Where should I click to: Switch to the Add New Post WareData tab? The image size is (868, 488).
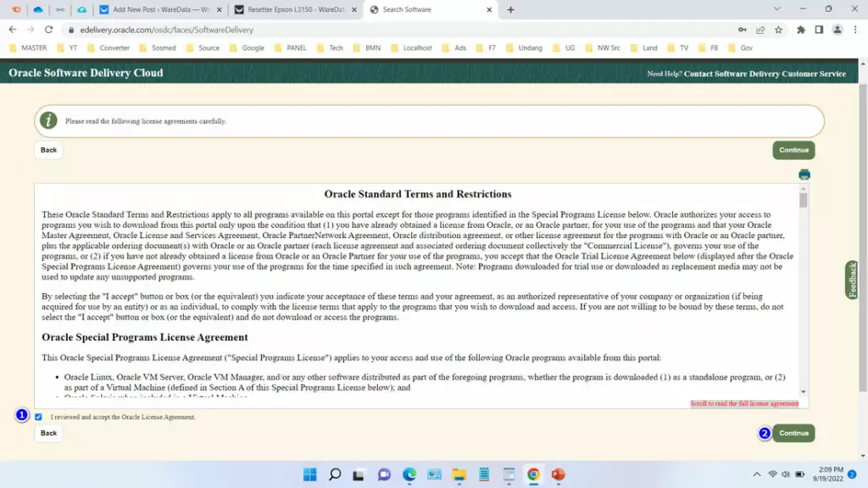pos(160,9)
